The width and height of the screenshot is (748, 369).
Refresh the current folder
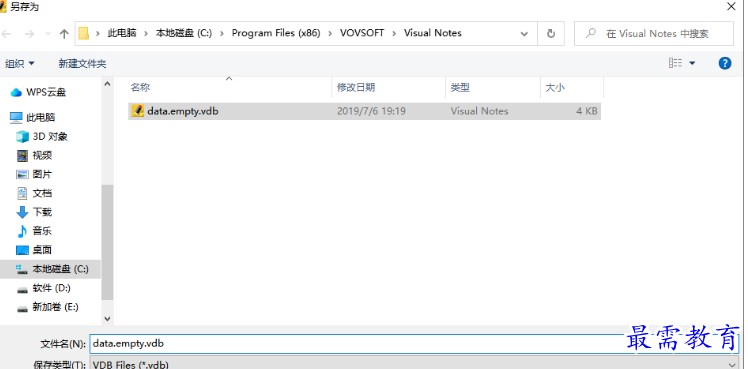551,34
